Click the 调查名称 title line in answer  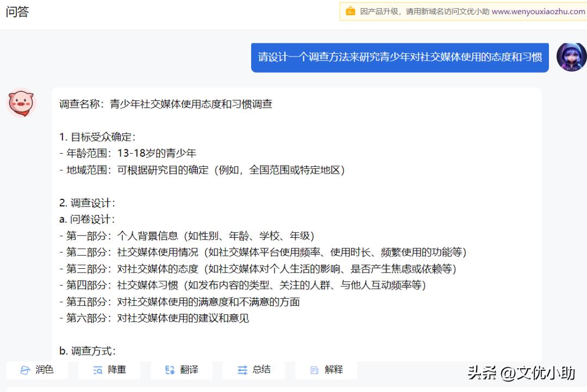(x=166, y=104)
